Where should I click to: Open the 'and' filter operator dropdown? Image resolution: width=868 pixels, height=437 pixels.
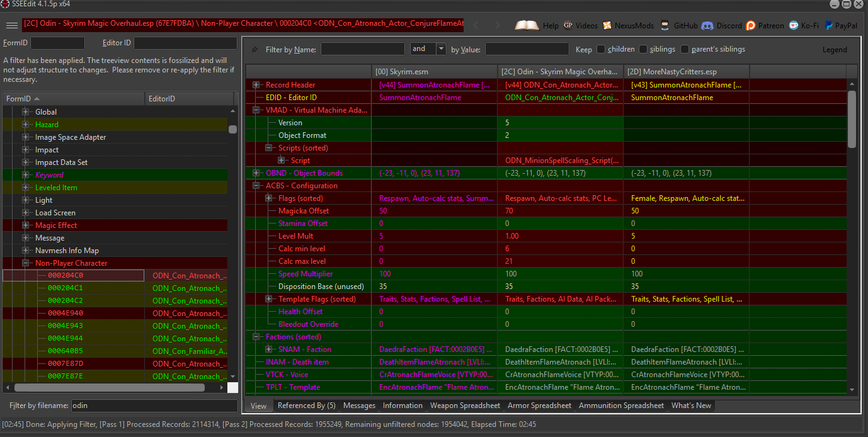pyautogui.click(x=441, y=49)
